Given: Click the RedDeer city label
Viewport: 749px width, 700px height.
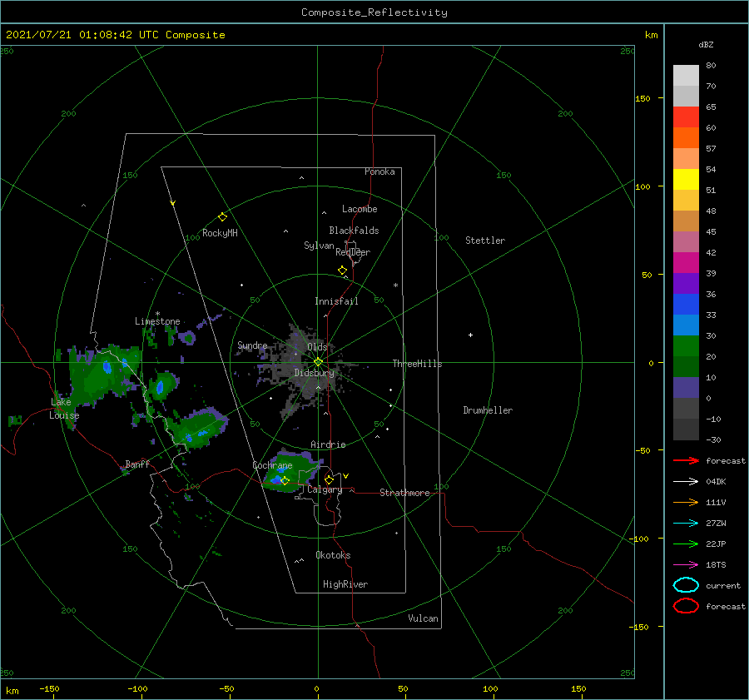Looking at the screenshot, I should click(x=353, y=252).
